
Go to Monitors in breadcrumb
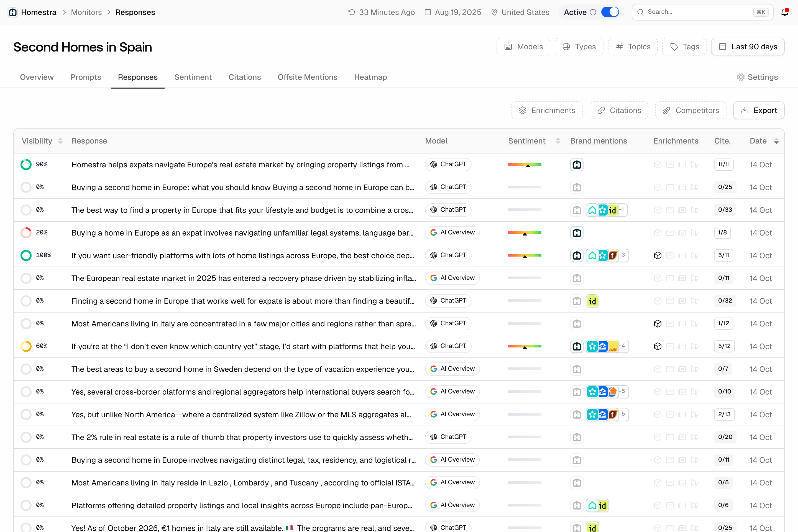tap(86, 12)
